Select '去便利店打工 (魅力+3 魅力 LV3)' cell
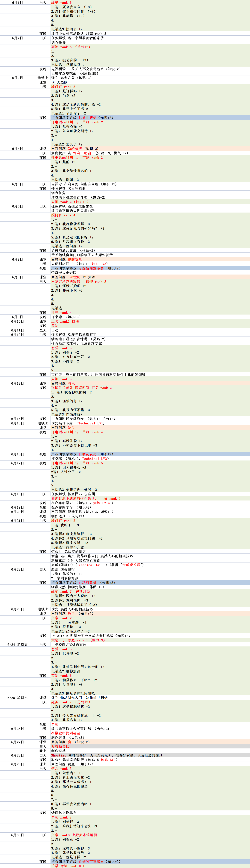Image resolution: width=250 pixels, height=868 pixels. point(150,263)
